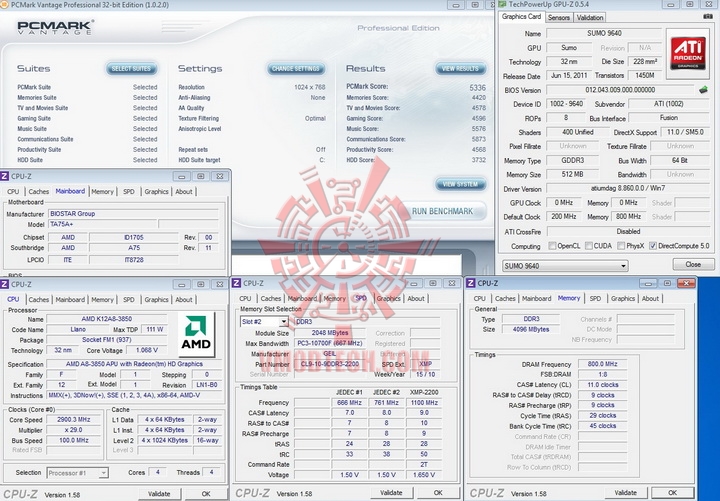This screenshot has height=501, width=720.
Task: Click the ATI Radeon logo in GPU-Z
Action: pyautogui.click(x=687, y=53)
